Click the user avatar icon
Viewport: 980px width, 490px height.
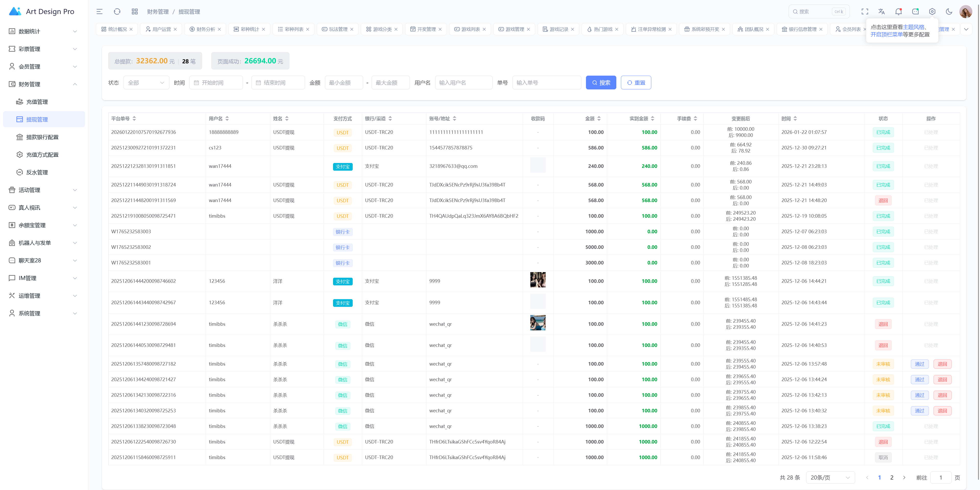tap(965, 12)
